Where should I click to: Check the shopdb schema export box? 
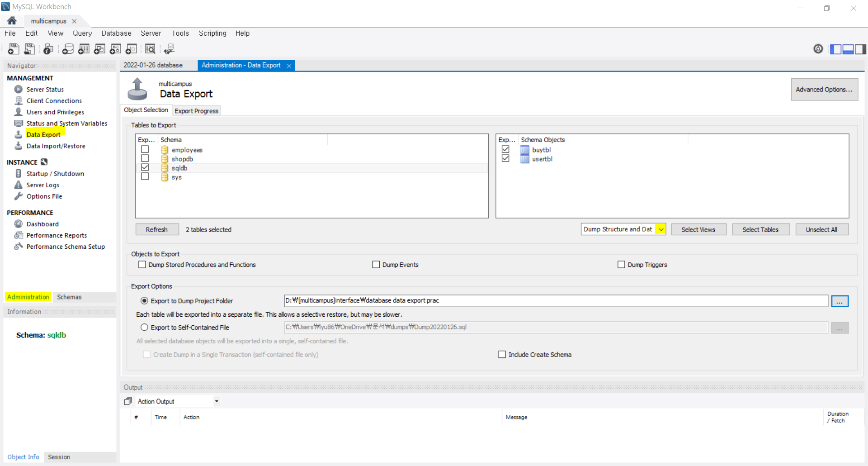tap(145, 158)
